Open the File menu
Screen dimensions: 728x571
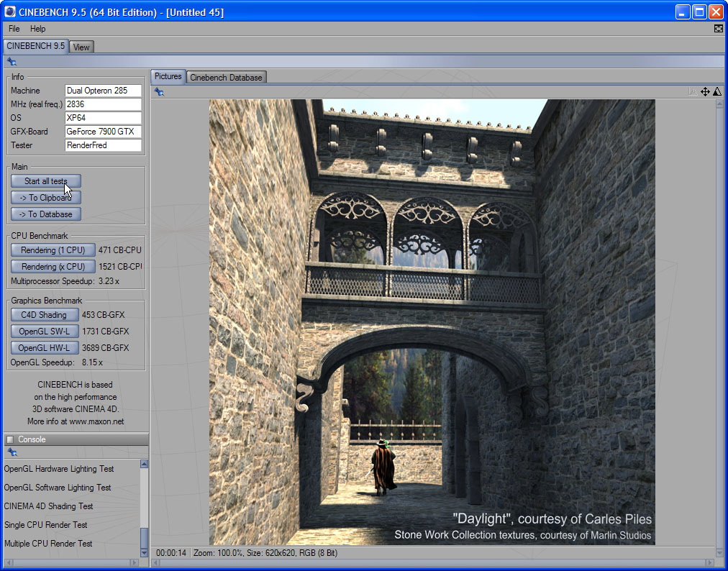pos(14,29)
